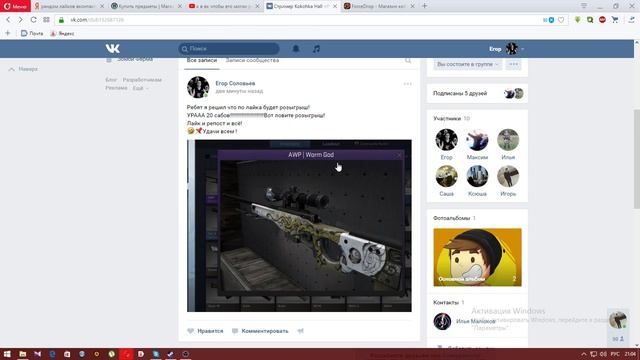640x360 pixels.
Task: Open Разработчикам footer link
Action: (142, 80)
